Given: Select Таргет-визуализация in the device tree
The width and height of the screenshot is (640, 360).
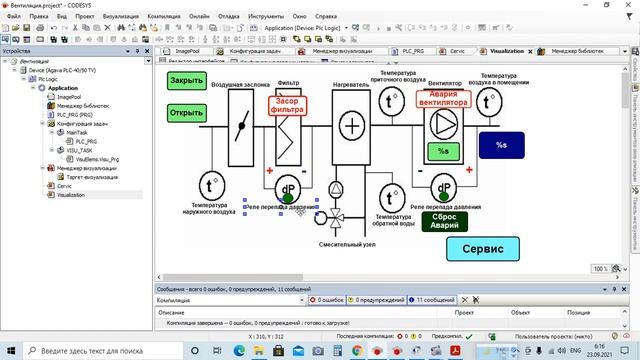Looking at the screenshot, I should click(x=92, y=177).
